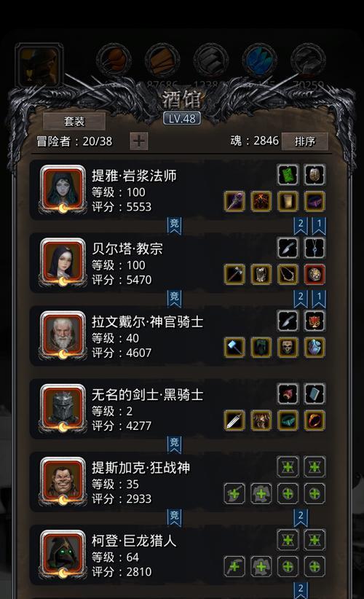The image size is (364, 599).
Task: Add weapon to 提斯加克's empty slot
Action: [234, 493]
